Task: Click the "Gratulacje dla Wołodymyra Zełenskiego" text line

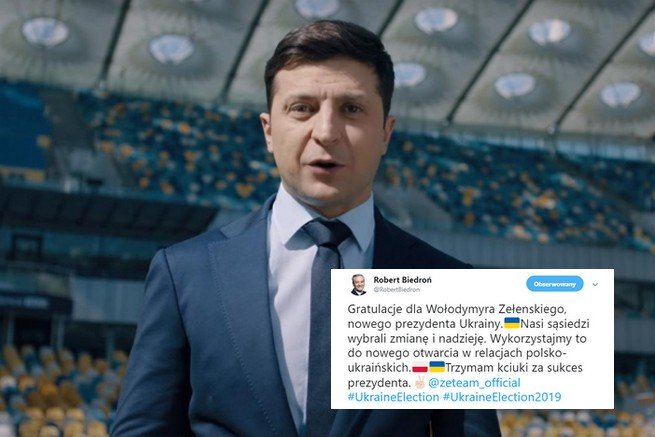Action: pyautogui.click(x=457, y=310)
